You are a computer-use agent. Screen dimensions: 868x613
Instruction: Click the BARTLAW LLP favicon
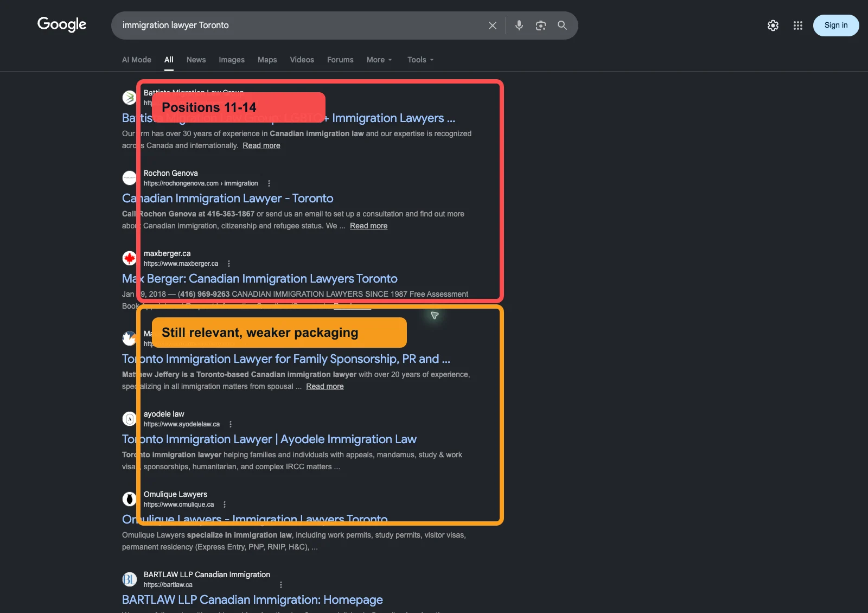point(129,579)
